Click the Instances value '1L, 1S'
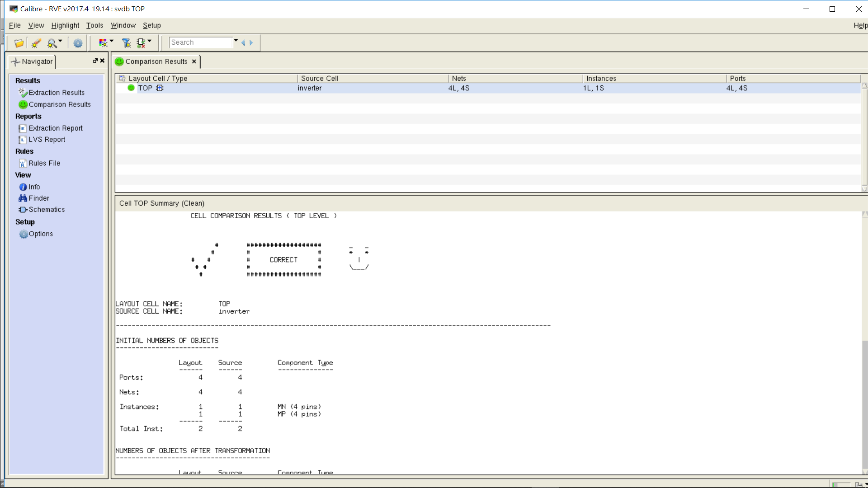This screenshot has width=868, height=488. [594, 88]
